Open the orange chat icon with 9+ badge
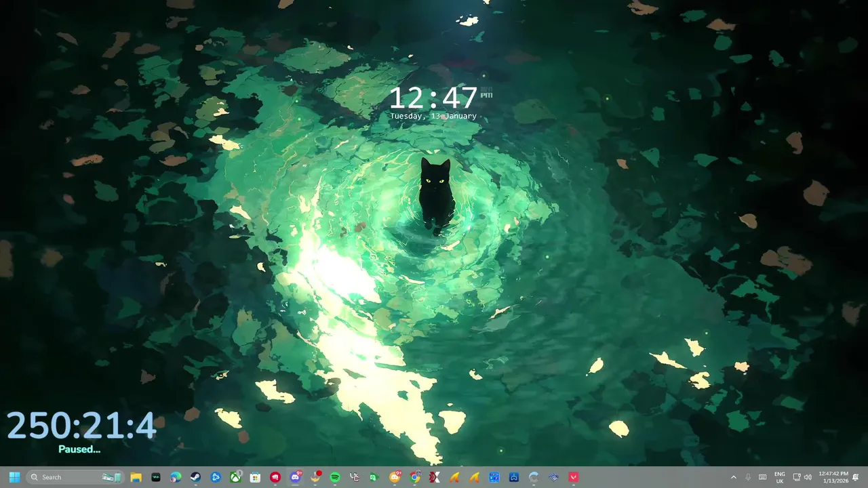868x488 pixels. [395, 477]
